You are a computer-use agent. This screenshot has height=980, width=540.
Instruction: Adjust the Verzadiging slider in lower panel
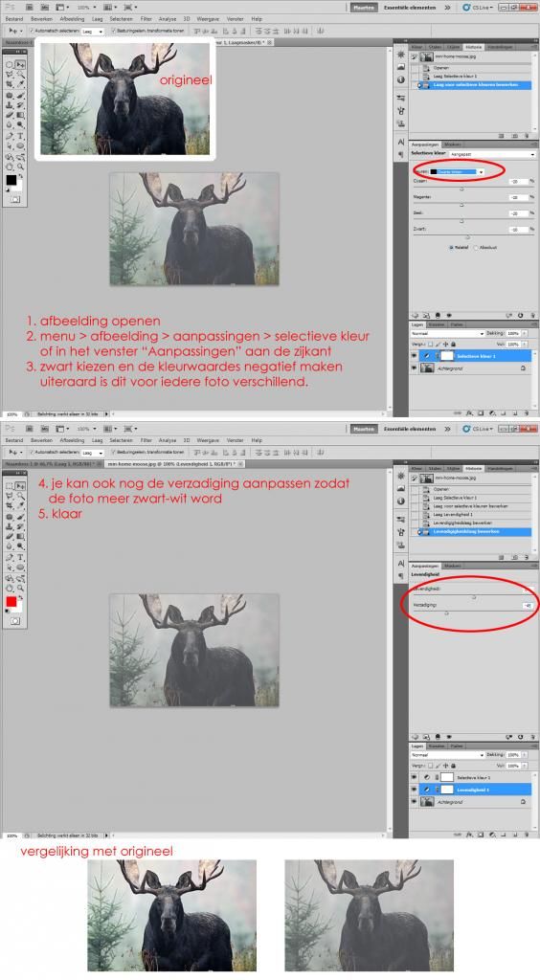(x=447, y=613)
